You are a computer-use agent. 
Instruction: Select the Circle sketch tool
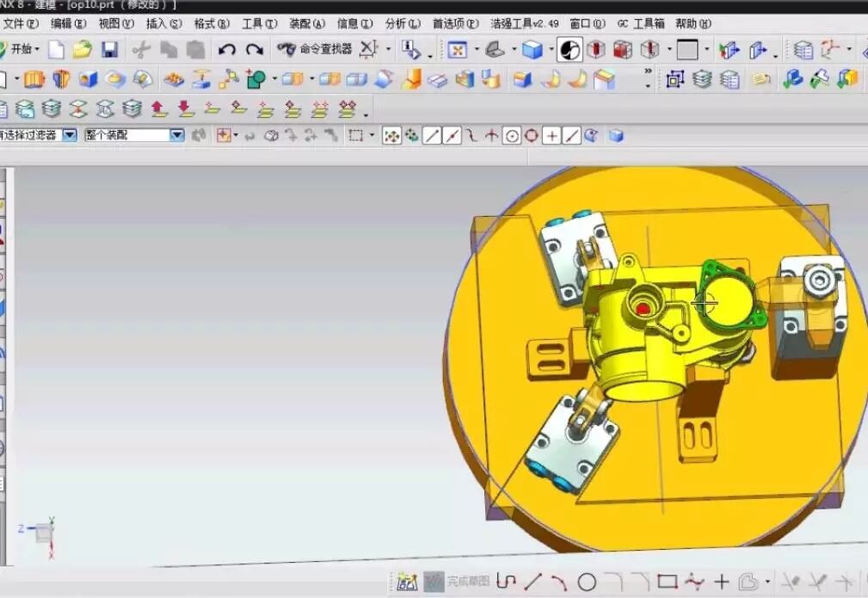(x=587, y=583)
